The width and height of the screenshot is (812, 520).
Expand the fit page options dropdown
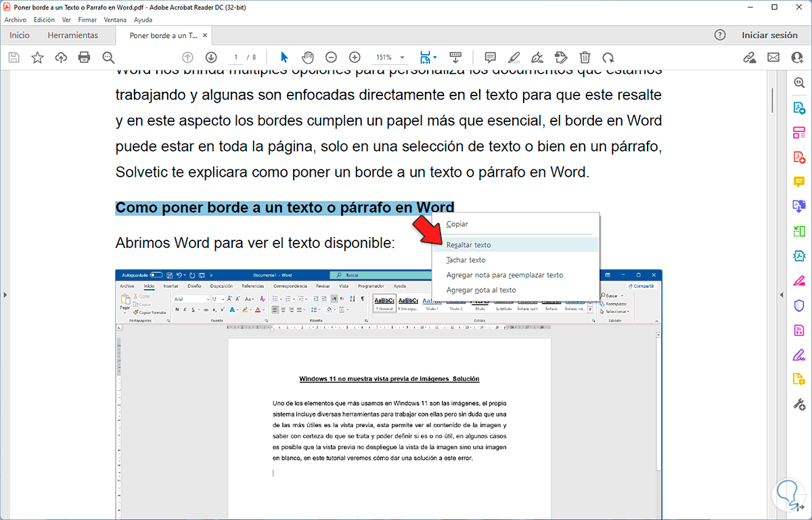(435, 58)
